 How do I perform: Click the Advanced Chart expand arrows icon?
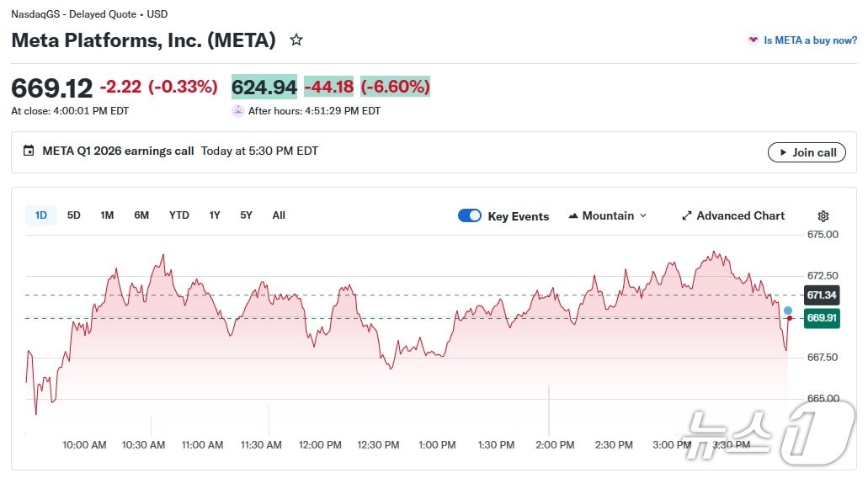(687, 216)
